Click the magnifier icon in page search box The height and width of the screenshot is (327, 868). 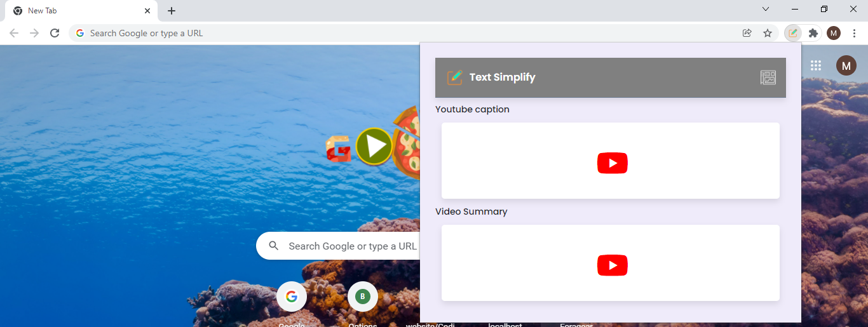tap(274, 246)
